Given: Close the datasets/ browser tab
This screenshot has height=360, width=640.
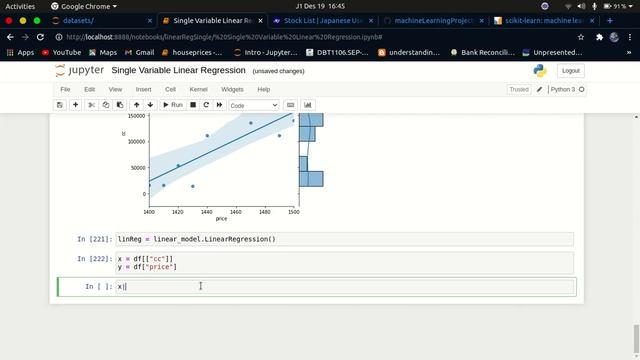Looking at the screenshot, I should click(150, 20).
